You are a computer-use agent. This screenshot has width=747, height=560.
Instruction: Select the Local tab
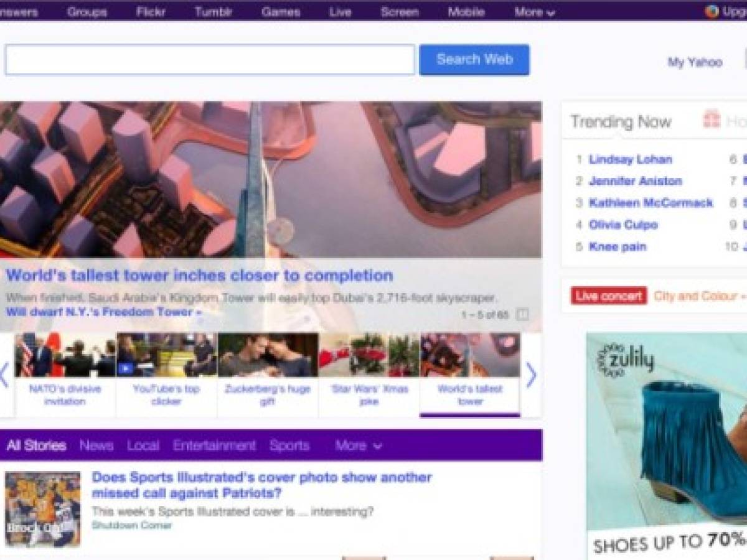(143, 446)
